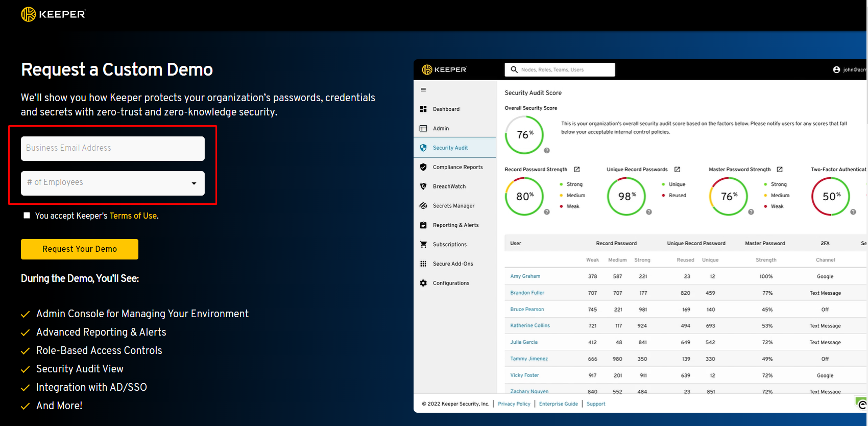868x426 pixels.
Task: Open user Tammy Jimenez in the table
Action: click(529, 359)
